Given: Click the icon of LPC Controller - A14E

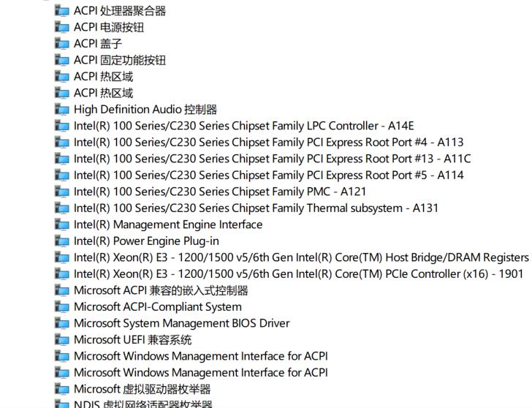Looking at the screenshot, I should (61, 126).
